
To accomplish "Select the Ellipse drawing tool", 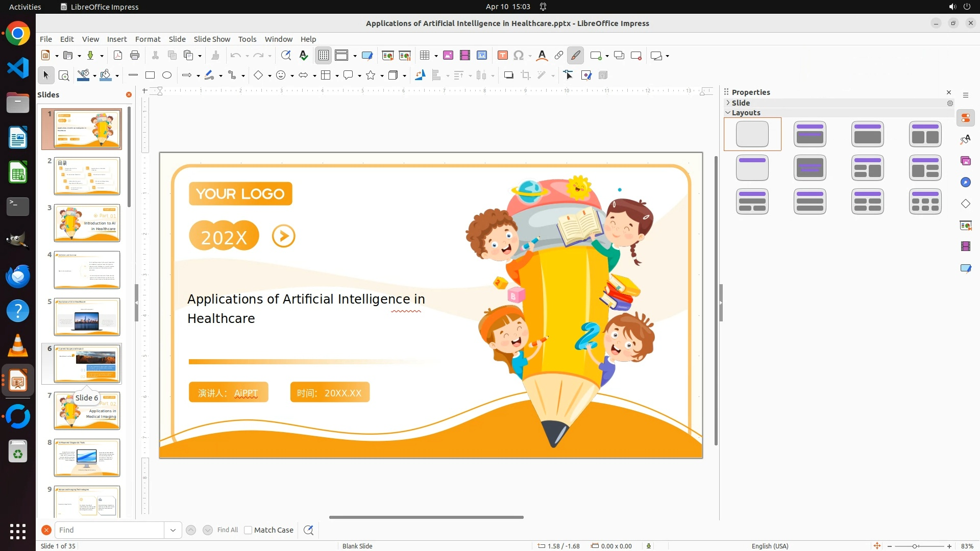I will click(167, 76).
